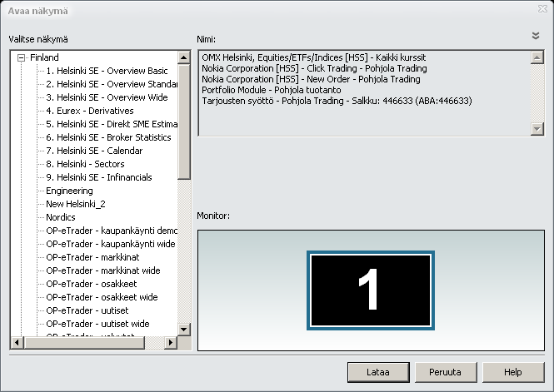Image resolution: width=554 pixels, height=392 pixels.
Task: Click Nimi list scroll down arrow
Action: click(x=537, y=129)
